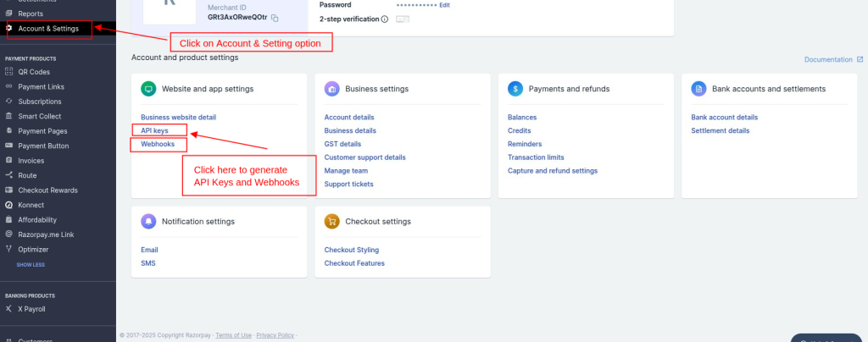Viewport: 868px width, 342px height.
Task: Click the Website and app settings monitor icon
Action: [148, 89]
